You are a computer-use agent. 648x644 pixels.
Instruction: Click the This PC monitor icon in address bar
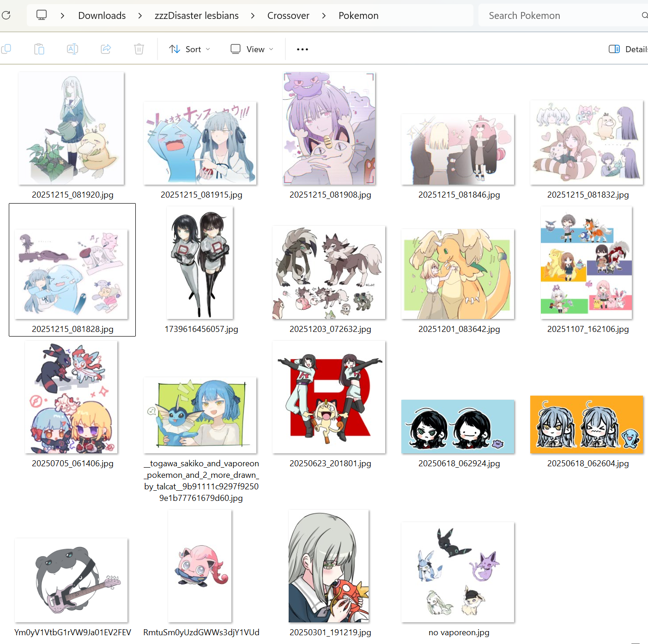pos(42,15)
